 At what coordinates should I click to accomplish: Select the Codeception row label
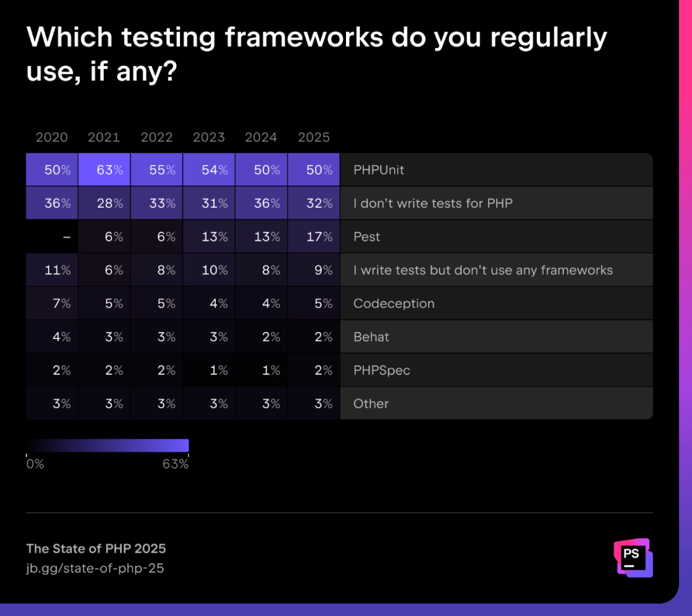pyautogui.click(x=393, y=303)
